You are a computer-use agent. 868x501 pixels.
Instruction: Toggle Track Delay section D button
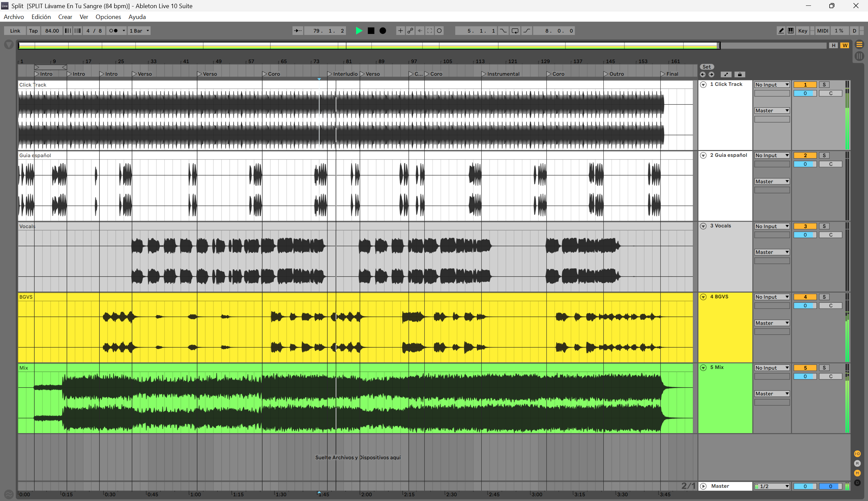(x=857, y=483)
